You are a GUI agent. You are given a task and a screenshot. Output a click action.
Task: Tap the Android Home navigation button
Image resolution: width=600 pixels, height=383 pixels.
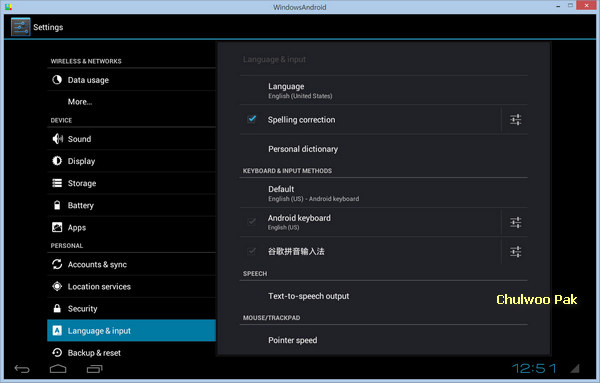tap(58, 369)
